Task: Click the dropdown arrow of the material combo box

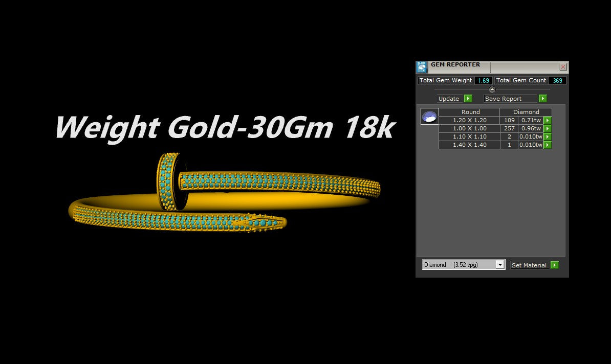Action: click(500, 265)
